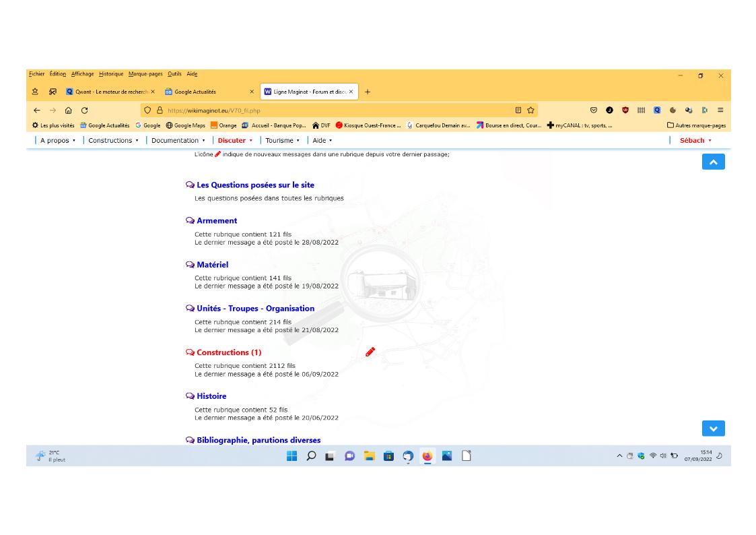Toggle reader view in the address bar

[518, 111]
